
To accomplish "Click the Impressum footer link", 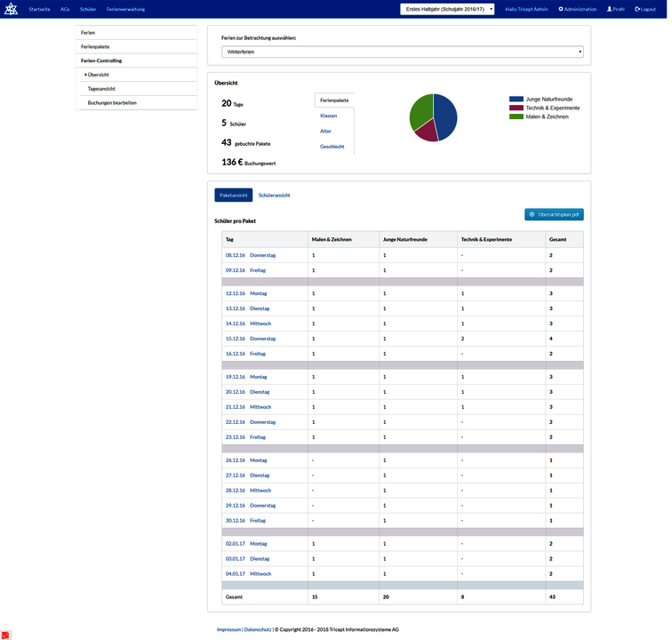I will [228, 629].
